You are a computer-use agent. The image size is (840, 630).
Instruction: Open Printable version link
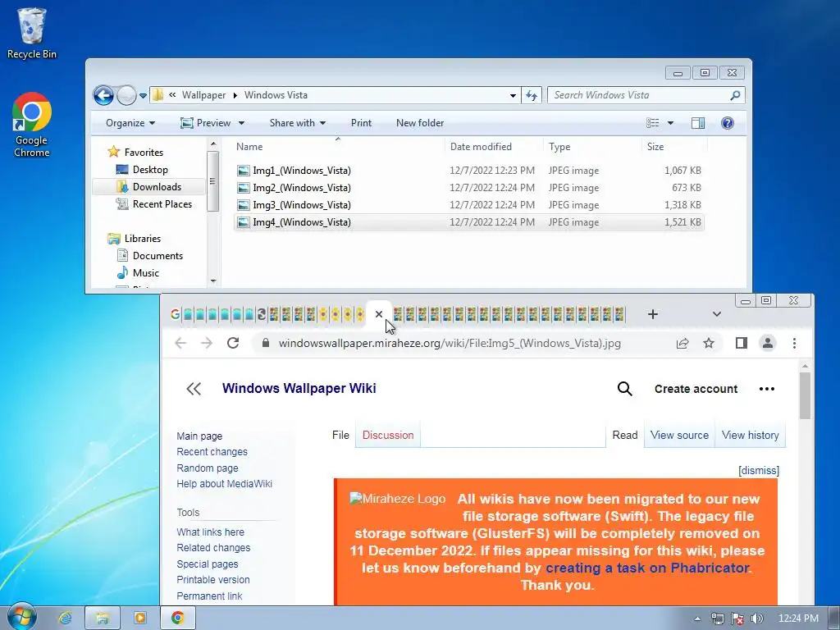click(213, 580)
